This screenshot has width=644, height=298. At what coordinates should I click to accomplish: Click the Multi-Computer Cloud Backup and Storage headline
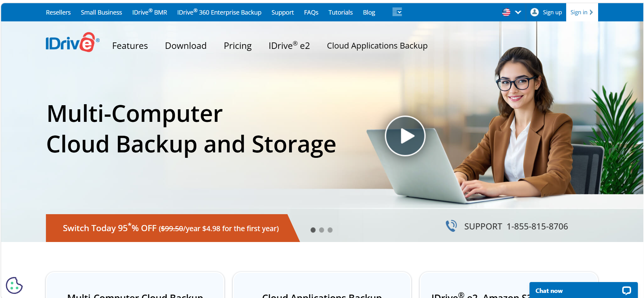pyautogui.click(x=191, y=129)
